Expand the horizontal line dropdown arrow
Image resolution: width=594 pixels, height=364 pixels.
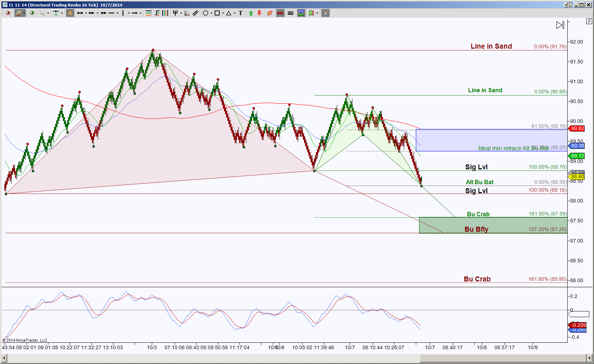coord(117,13)
